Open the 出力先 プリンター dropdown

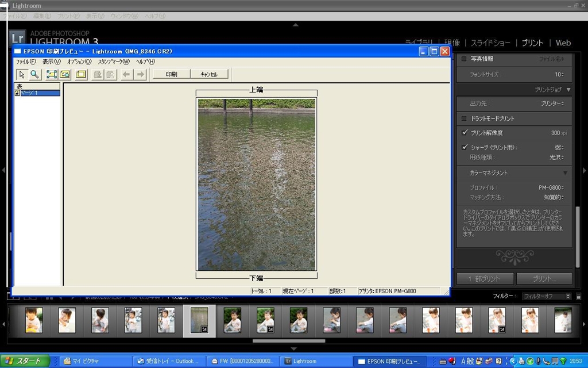552,103
